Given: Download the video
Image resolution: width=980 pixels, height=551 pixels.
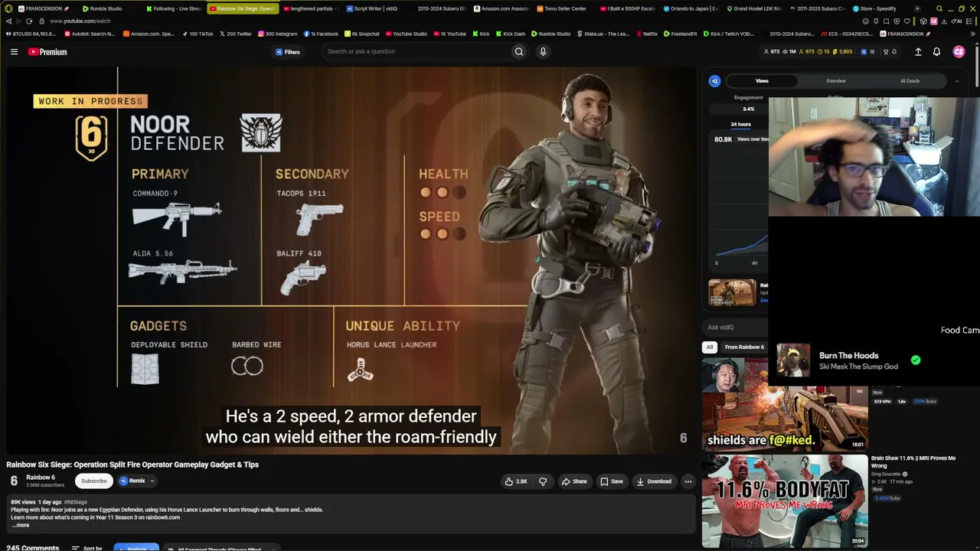Looking at the screenshot, I should 654,481.
